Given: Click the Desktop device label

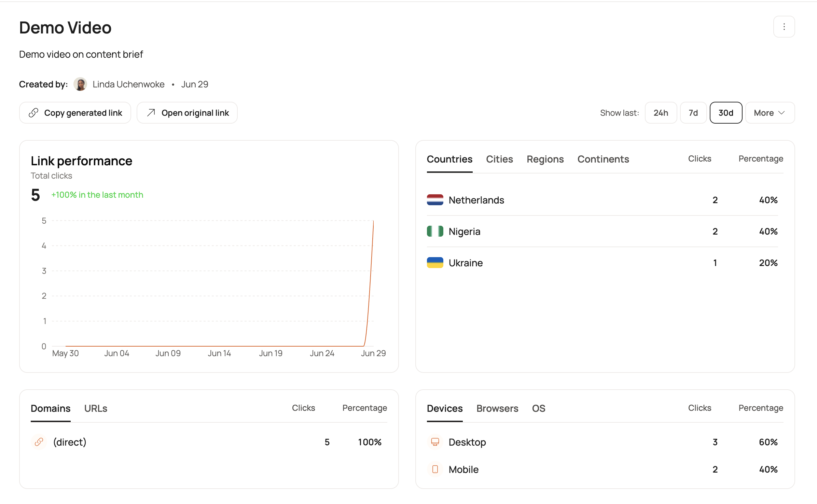Looking at the screenshot, I should [467, 442].
